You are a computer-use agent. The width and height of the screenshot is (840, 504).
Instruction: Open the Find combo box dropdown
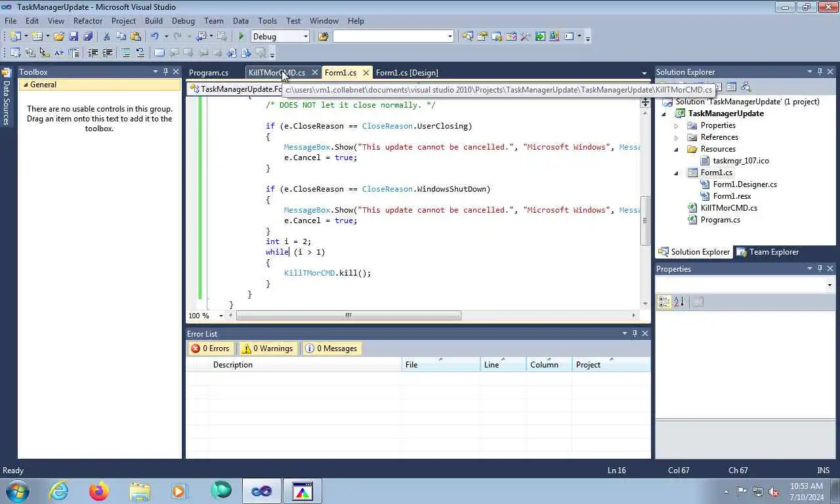pyautogui.click(x=450, y=37)
